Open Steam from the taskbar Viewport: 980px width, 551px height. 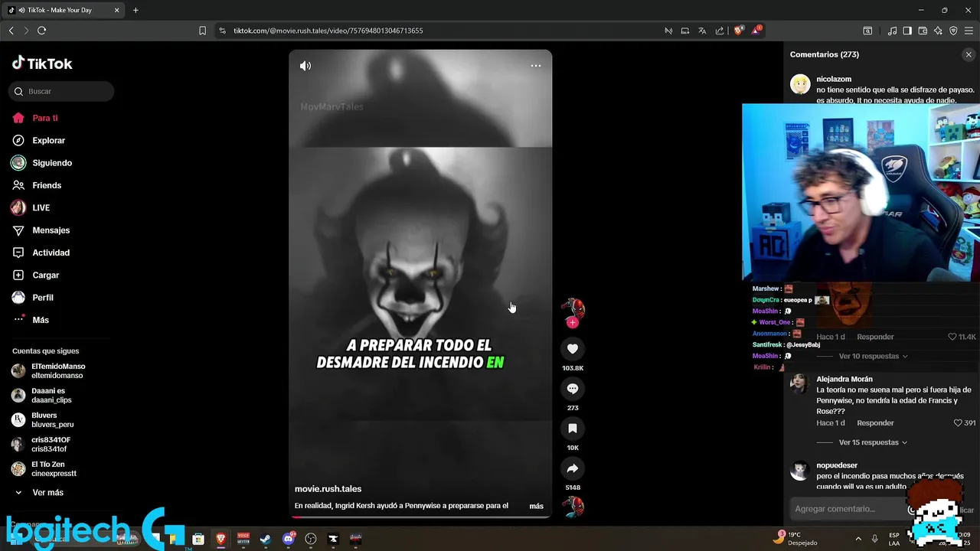point(266,539)
